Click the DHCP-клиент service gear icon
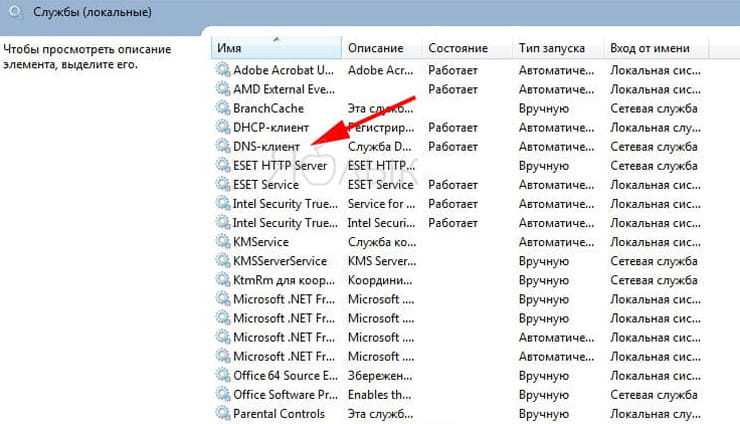740x424 pixels. 223,127
